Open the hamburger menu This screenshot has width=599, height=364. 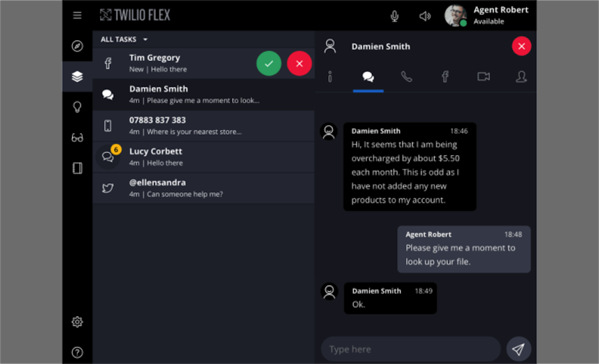coord(77,16)
